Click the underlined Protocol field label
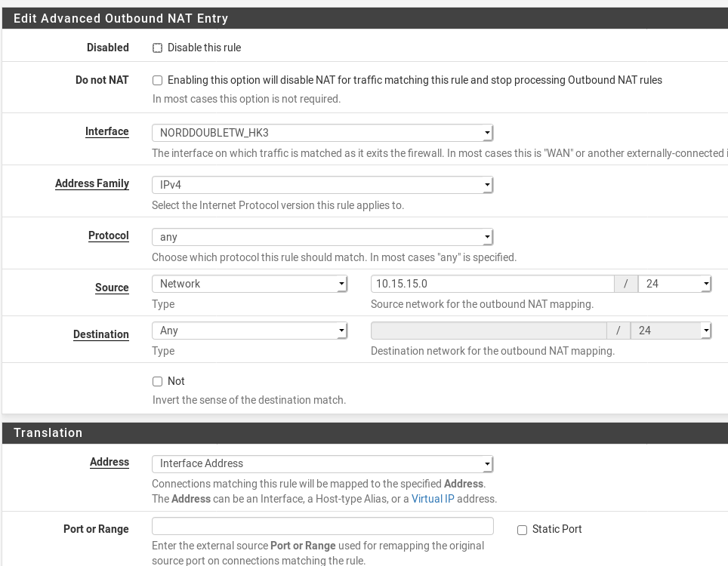The image size is (728, 566). coord(108,235)
